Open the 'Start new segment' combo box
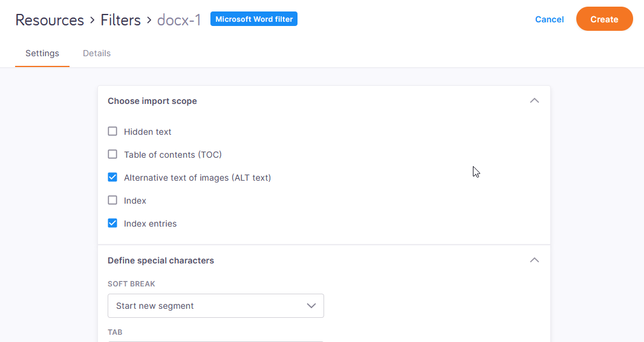The height and width of the screenshot is (342, 644). pyautogui.click(x=215, y=306)
